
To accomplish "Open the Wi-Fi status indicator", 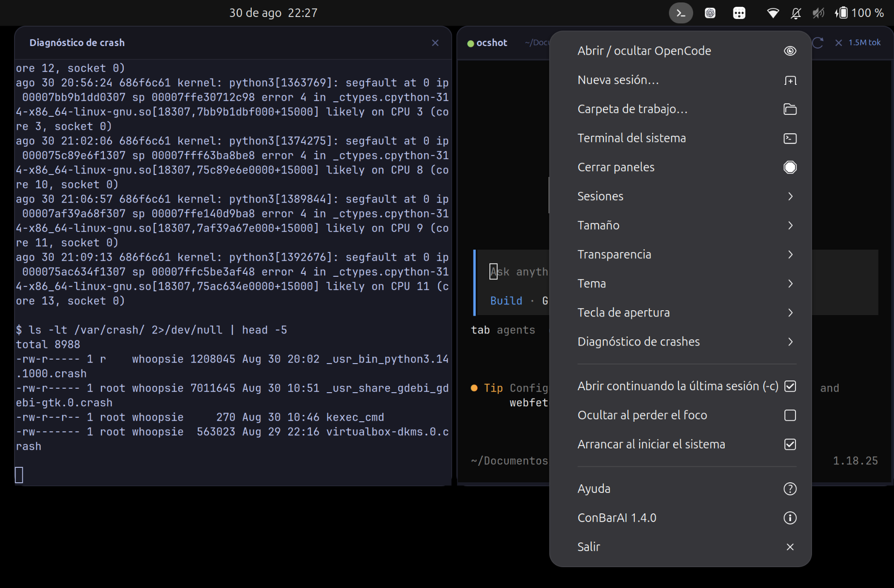I will pos(773,13).
